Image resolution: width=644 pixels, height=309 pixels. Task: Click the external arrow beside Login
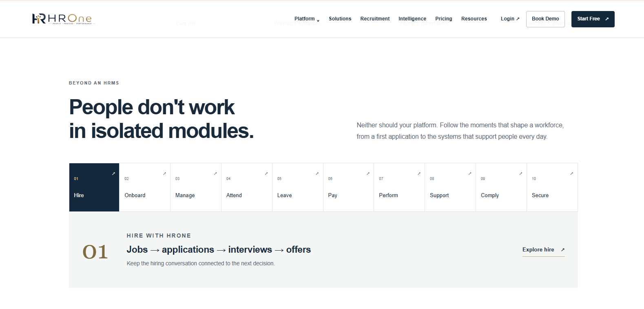click(518, 19)
